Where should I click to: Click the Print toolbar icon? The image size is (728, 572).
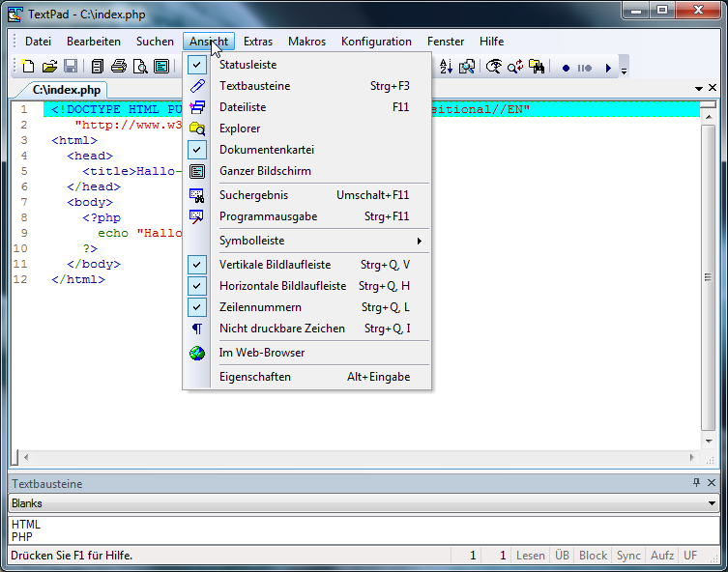pos(119,67)
